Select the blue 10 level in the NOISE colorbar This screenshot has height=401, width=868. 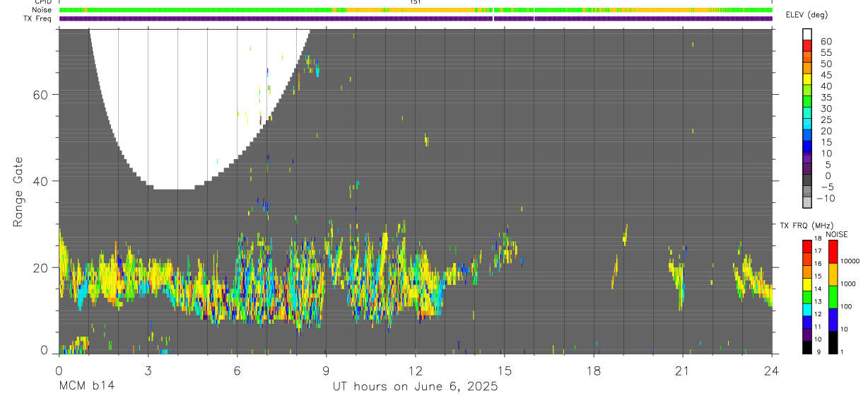coord(833,320)
